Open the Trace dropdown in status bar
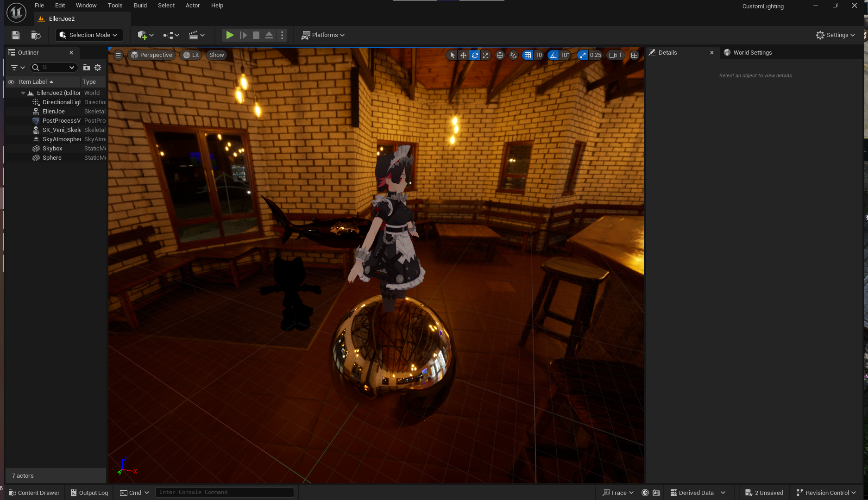The width and height of the screenshot is (868, 500). (618, 493)
